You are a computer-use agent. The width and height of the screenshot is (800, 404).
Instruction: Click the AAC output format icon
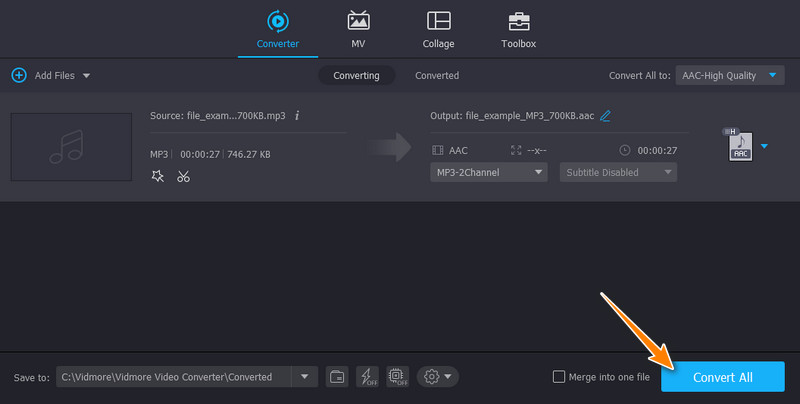740,146
